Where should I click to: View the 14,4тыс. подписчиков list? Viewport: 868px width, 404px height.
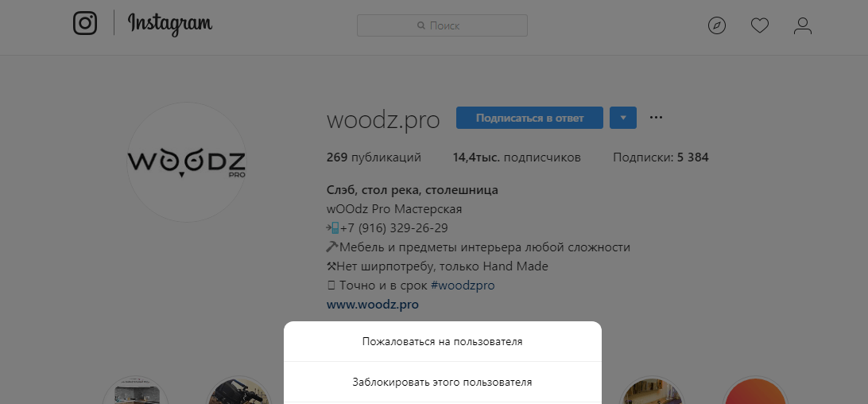click(x=517, y=157)
